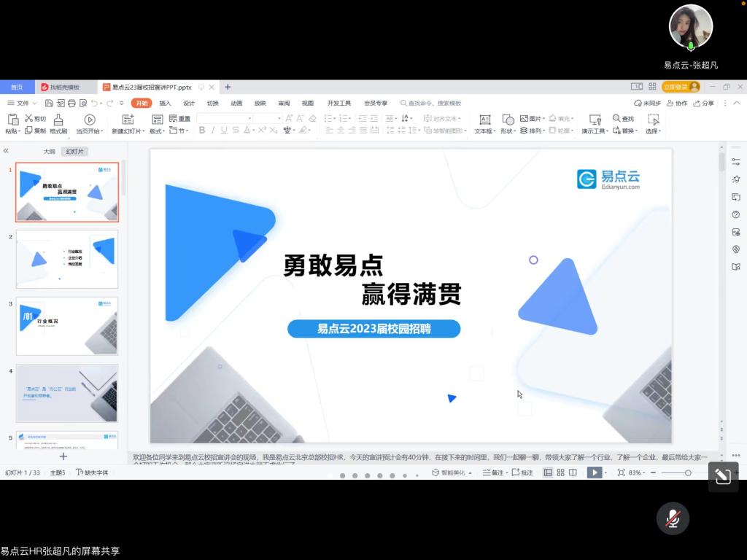747x560 pixels.
Task: Switch to Reading view in status bar
Action: pyautogui.click(x=573, y=472)
